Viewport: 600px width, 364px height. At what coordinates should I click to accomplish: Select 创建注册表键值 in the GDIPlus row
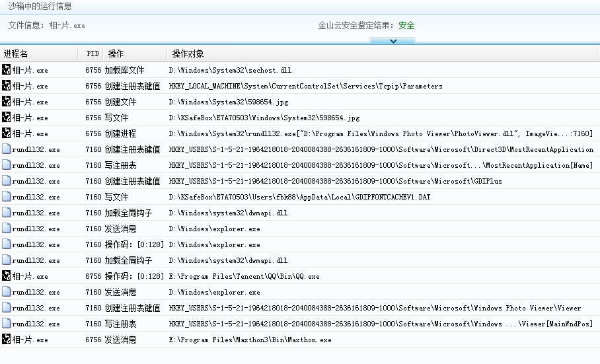coord(132,181)
